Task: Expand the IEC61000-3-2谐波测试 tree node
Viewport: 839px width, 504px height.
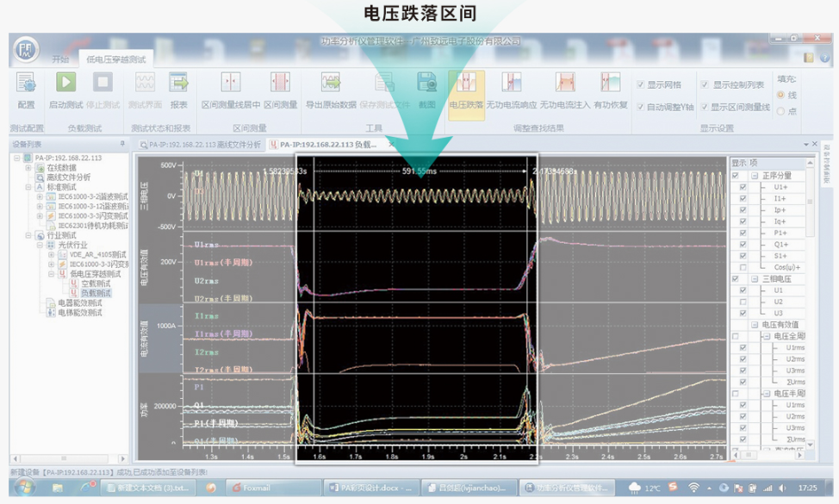Action: click(x=40, y=196)
